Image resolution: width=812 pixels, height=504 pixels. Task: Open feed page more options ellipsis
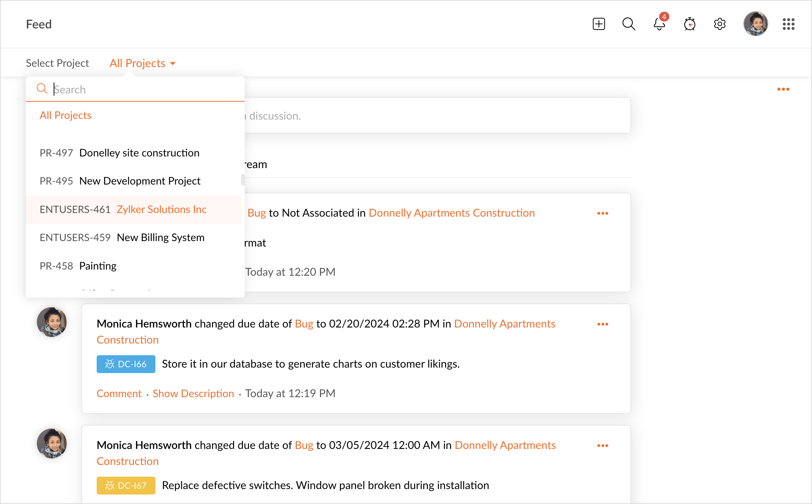(x=783, y=89)
